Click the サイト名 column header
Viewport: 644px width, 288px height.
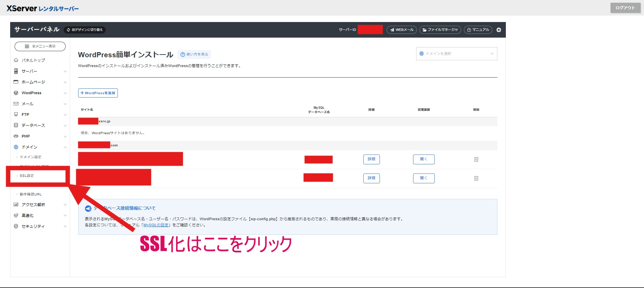point(87,110)
